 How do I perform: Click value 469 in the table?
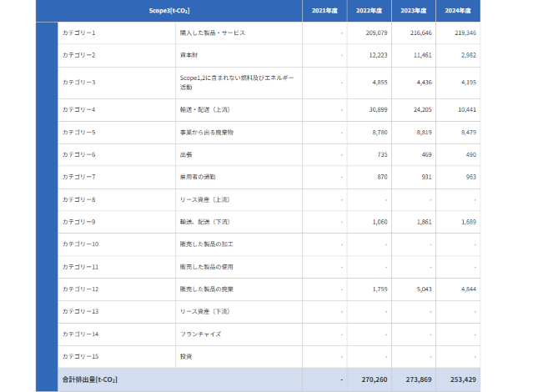426,154
